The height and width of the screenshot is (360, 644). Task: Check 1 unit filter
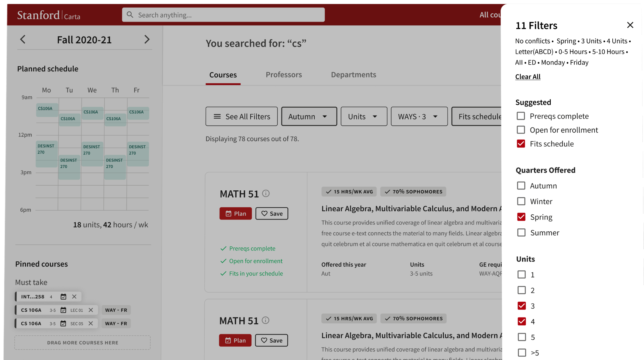[x=521, y=275]
